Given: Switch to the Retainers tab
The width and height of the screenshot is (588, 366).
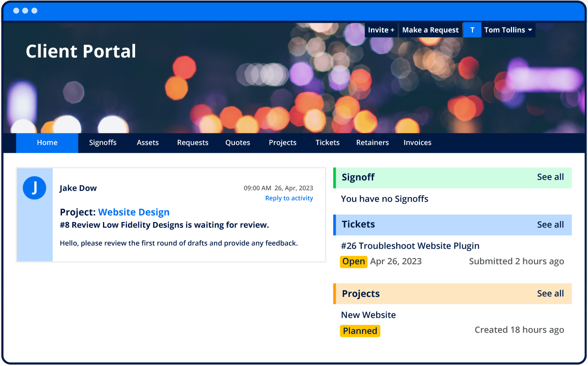Looking at the screenshot, I should [x=372, y=143].
